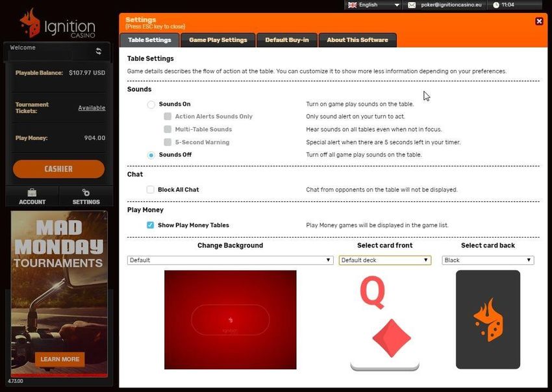Screen dimensions: 552x392
Task: Select the Sounds Off radio button
Action: pyautogui.click(x=151, y=155)
